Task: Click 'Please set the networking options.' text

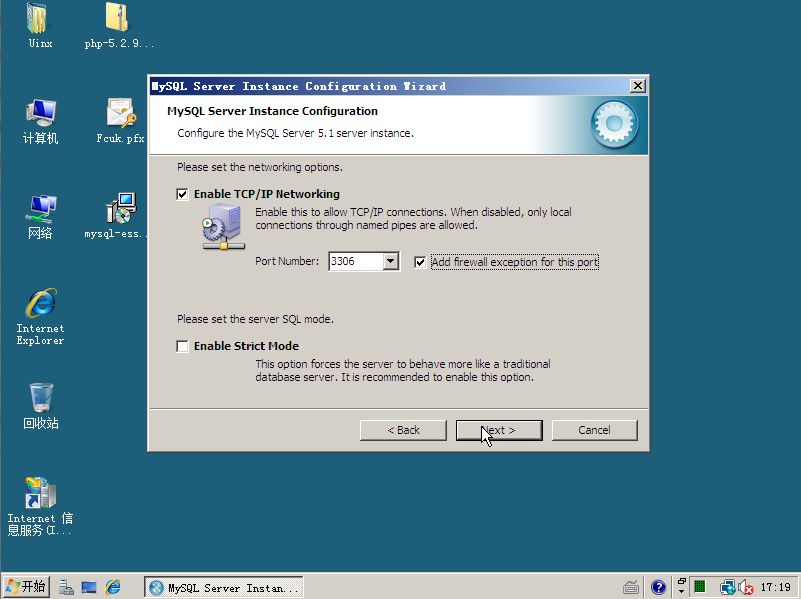Action: click(260, 167)
